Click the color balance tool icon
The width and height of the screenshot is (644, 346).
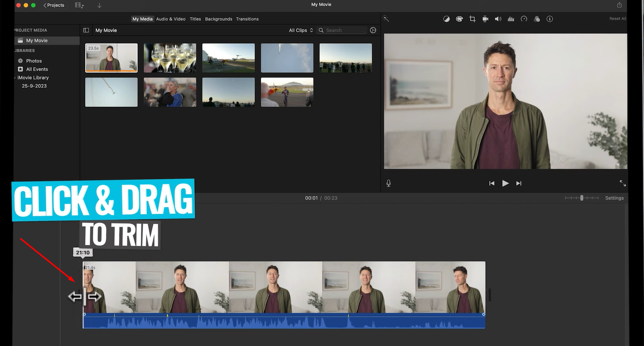click(446, 18)
